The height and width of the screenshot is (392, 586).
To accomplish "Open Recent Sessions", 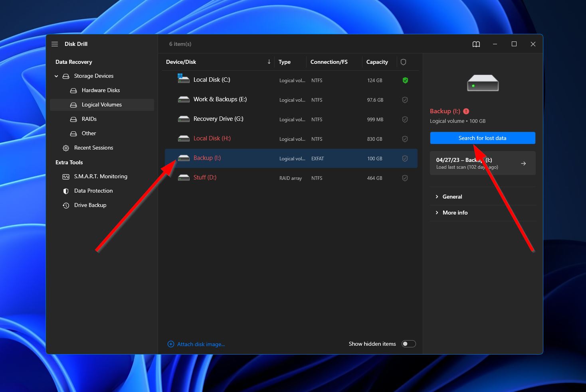I will 93,148.
